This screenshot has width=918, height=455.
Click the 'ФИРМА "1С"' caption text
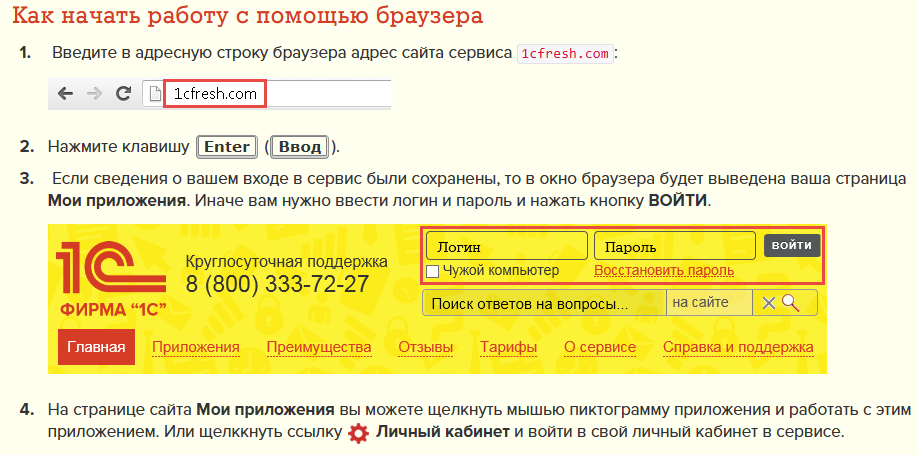[112, 309]
